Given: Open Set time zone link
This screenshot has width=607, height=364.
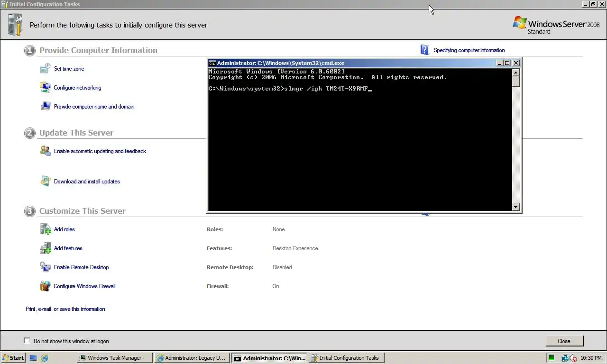Looking at the screenshot, I should (69, 69).
